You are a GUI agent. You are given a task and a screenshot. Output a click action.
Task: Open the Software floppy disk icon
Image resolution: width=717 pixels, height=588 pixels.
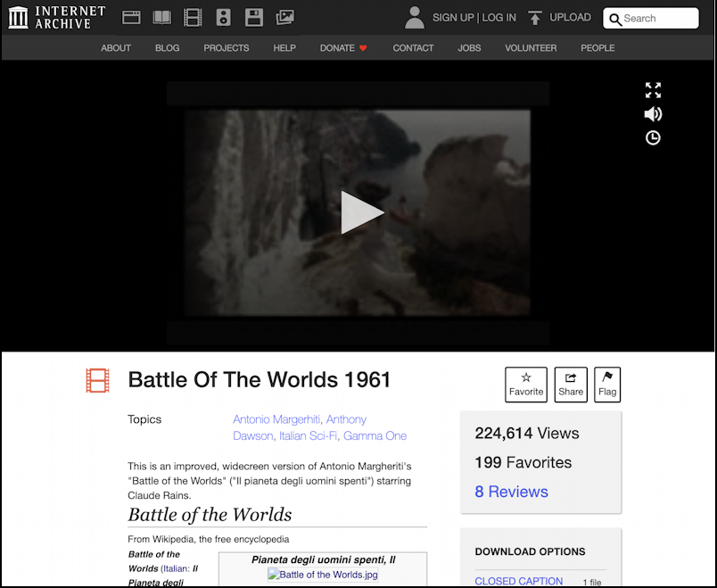pos(254,17)
